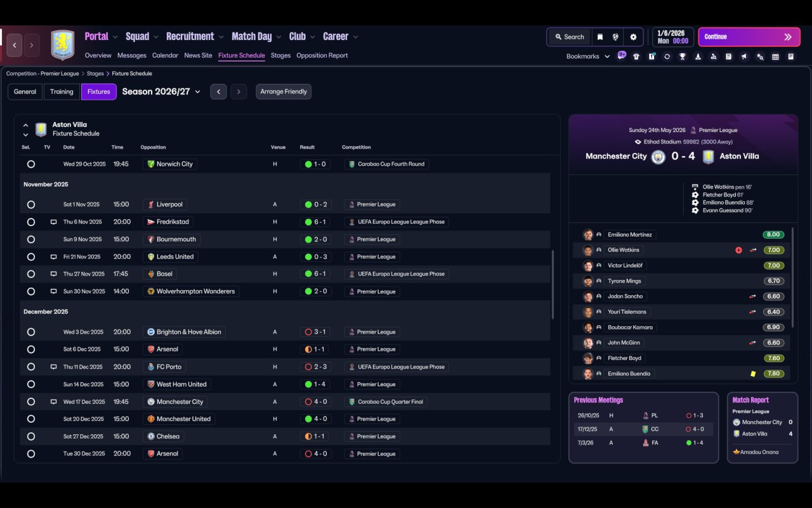
Task: Select the West Ham United fixture radio button
Action: pos(31,384)
